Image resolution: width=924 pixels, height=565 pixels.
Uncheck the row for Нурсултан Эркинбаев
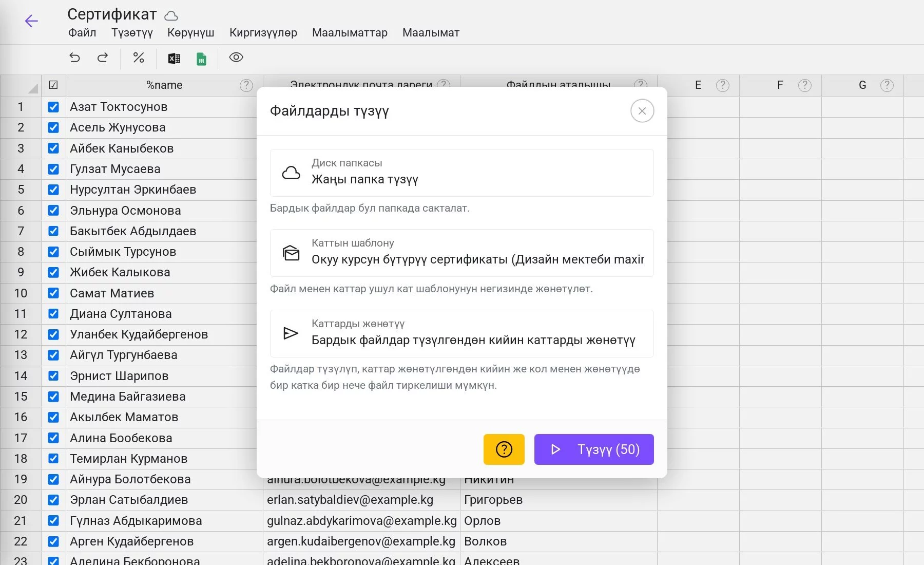pyautogui.click(x=53, y=190)
